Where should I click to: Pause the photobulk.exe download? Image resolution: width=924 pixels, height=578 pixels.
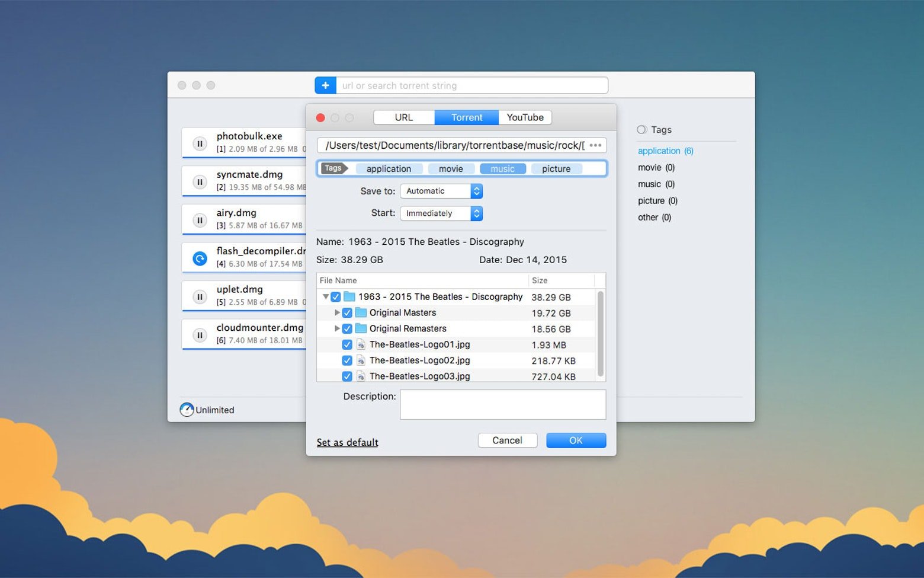(x=200, y=143)
